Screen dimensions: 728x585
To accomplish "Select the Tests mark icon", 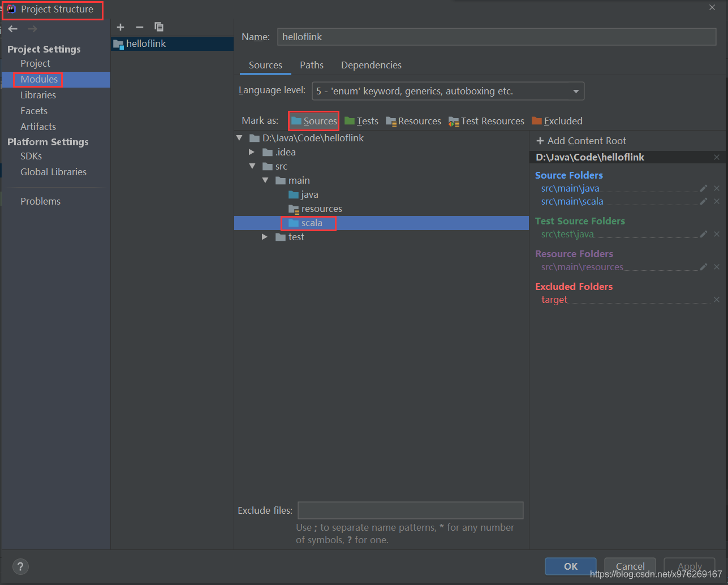I will pyautogui.click(x=361, y=120).
